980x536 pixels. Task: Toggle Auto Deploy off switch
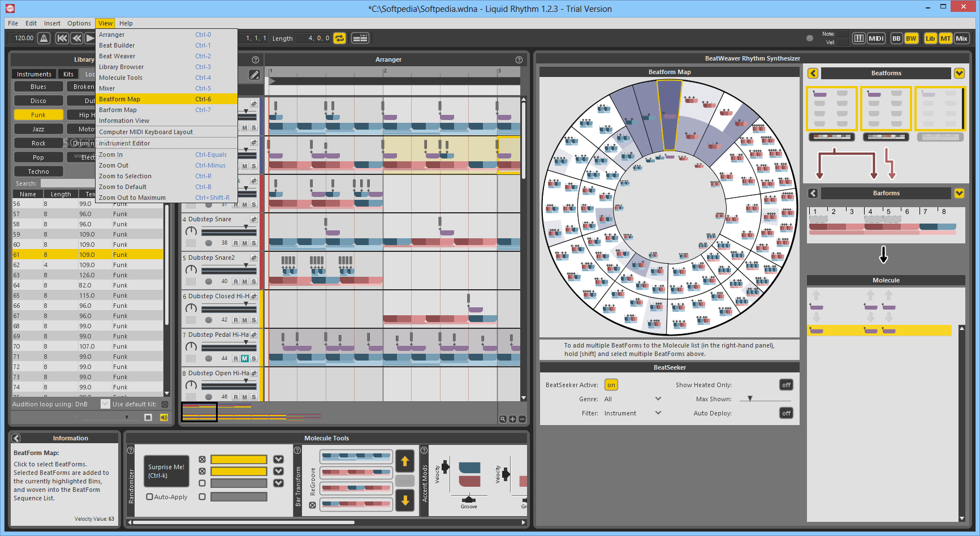[x=786, y=413]
